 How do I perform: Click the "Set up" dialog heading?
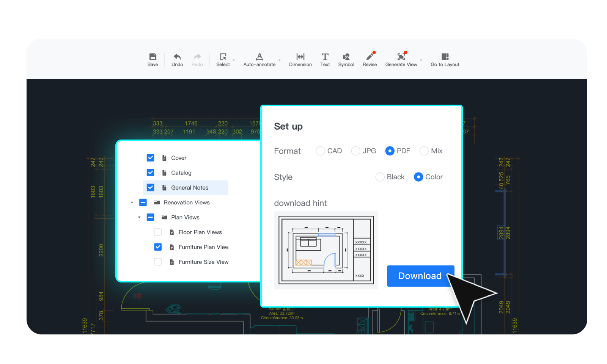pos(288,127)
